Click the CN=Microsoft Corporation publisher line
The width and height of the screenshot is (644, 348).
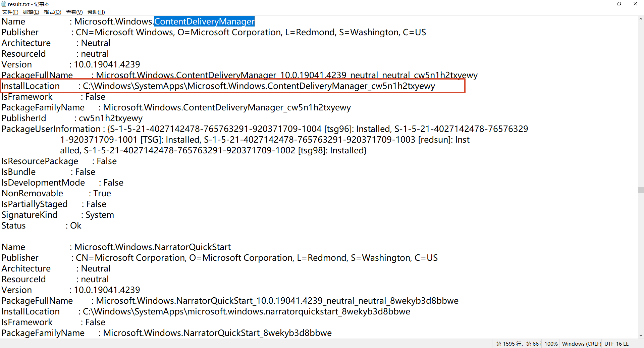[220, 258]
